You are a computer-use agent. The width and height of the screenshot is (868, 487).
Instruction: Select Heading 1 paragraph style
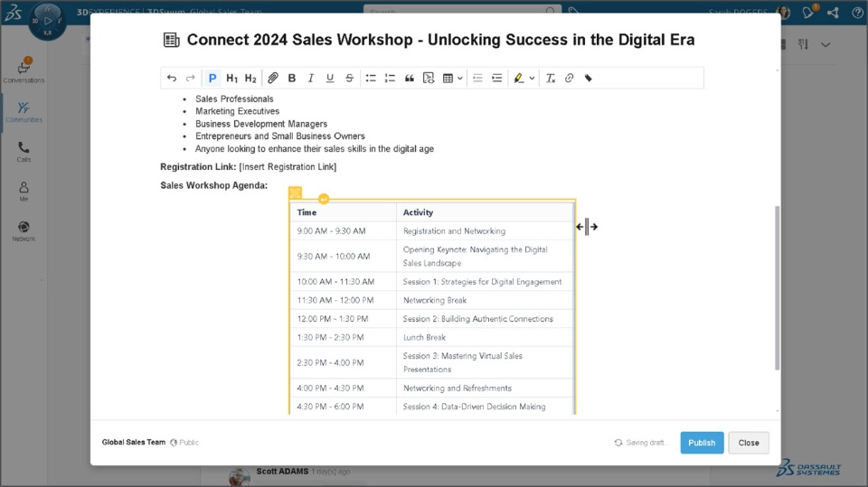pyautogui.click(x=232, y=79)
